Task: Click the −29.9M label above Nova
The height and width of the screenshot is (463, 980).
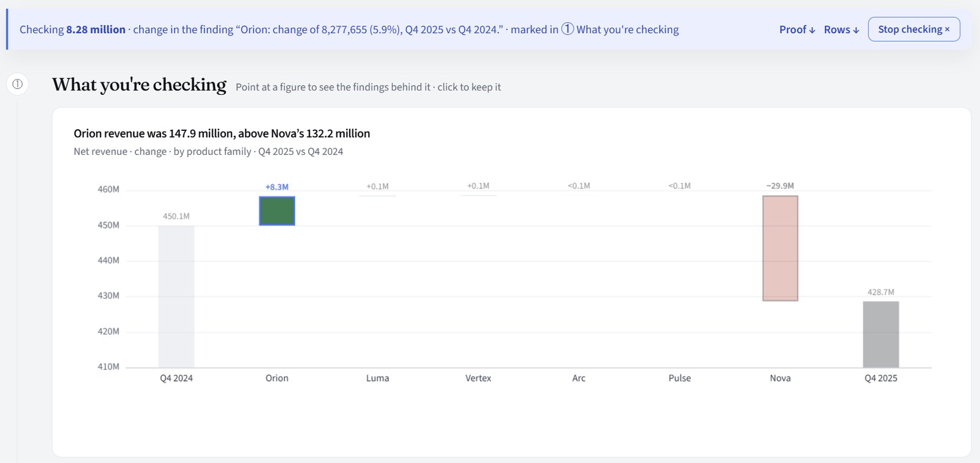Action: [780, 186]
